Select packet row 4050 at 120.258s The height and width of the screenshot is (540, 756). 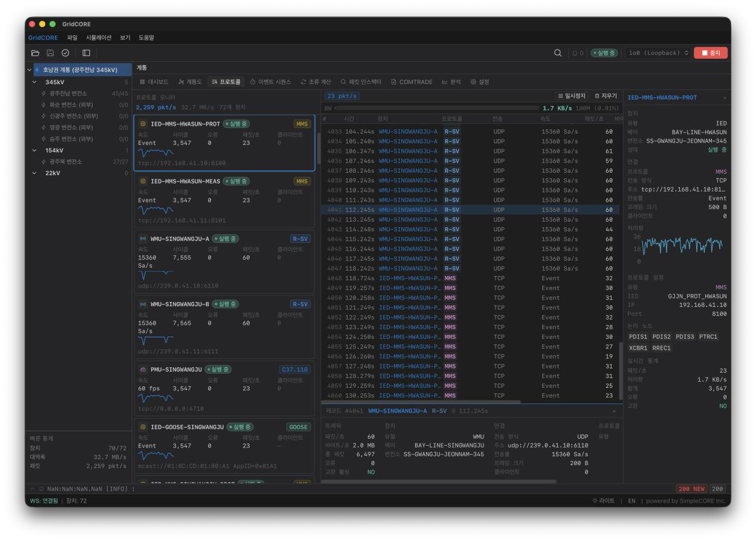click(x=470, y=298)
